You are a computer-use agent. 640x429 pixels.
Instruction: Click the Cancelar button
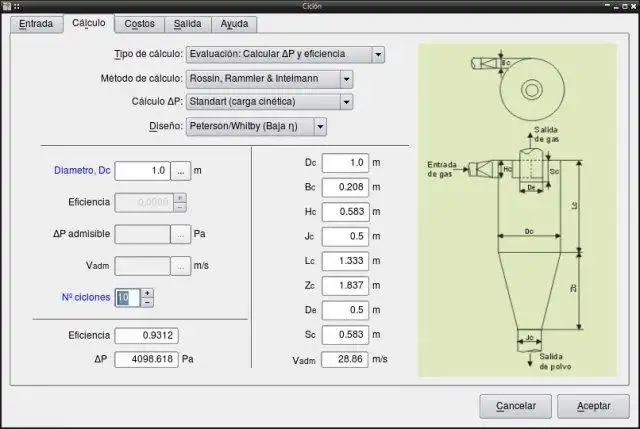pyautogui.click(x=516, y=406)
